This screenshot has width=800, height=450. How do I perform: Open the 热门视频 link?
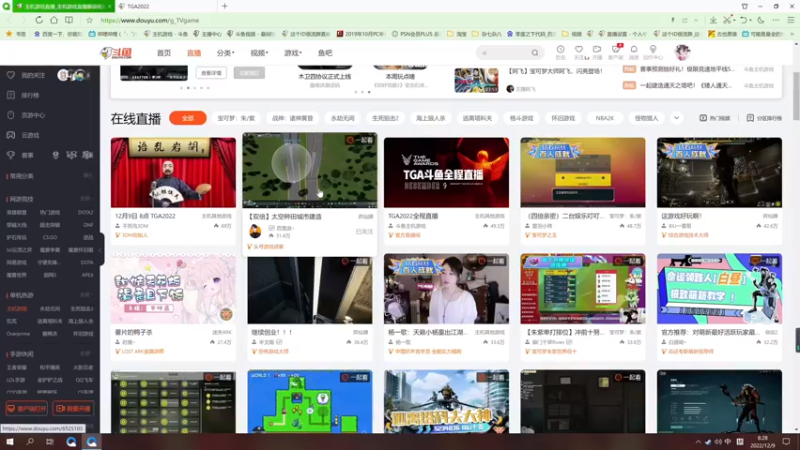click(x=714, y=118)
